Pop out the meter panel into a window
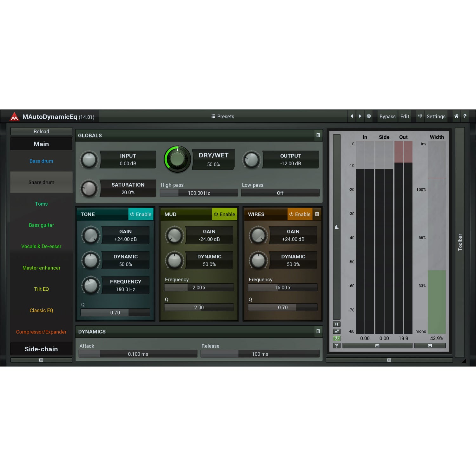 337,331
